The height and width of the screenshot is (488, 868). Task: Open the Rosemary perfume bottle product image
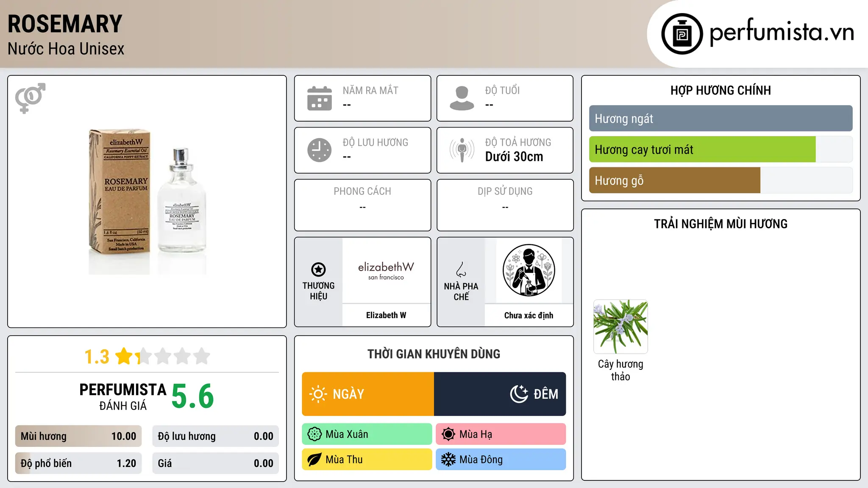pyautogui.click(x=147, y=202)
